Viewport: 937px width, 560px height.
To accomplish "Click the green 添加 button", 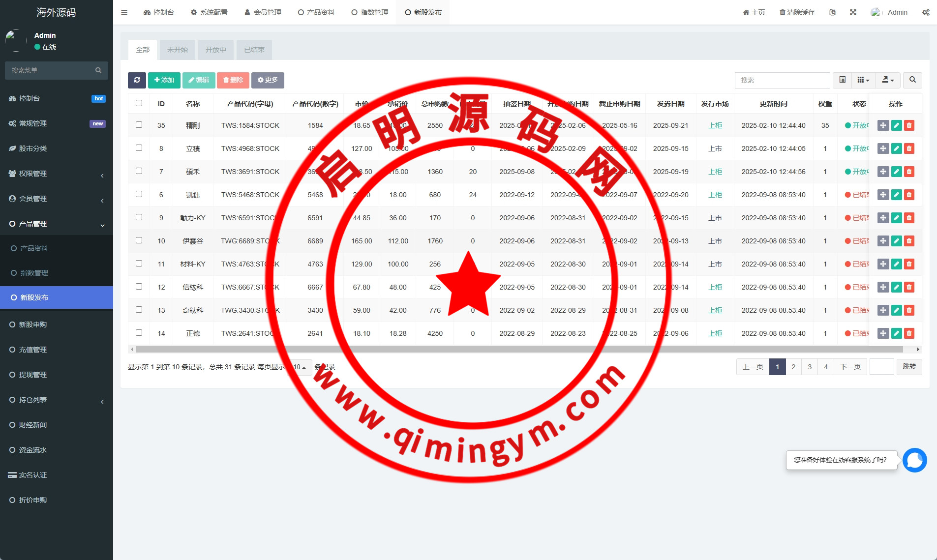I will pos(164,80).
